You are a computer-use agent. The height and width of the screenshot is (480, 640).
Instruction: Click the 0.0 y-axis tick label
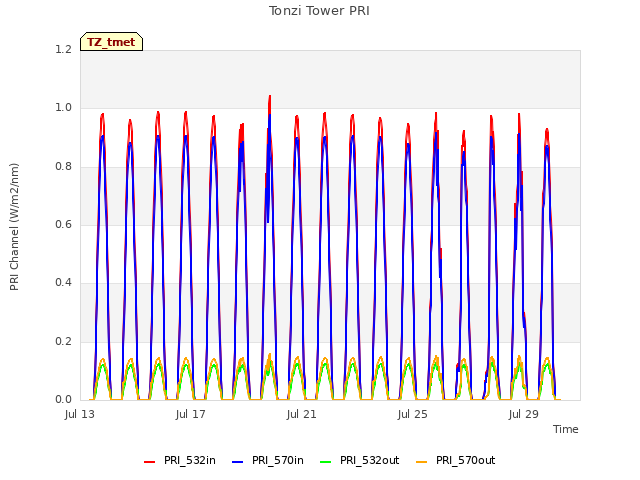coord(63,399)
